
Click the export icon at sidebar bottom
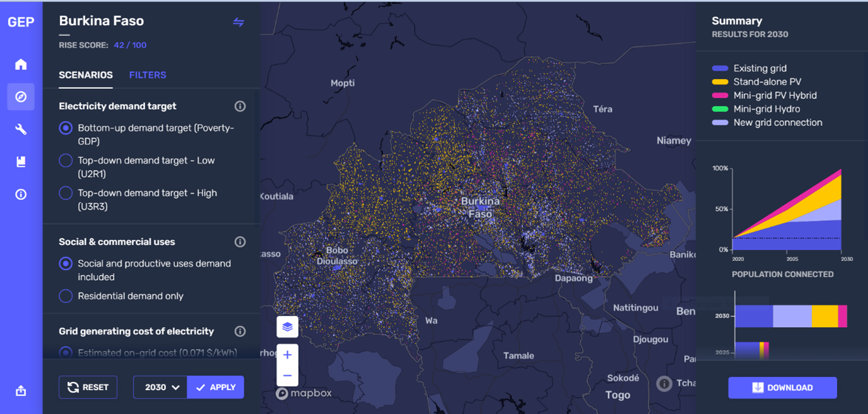click(x=21, y=390)
